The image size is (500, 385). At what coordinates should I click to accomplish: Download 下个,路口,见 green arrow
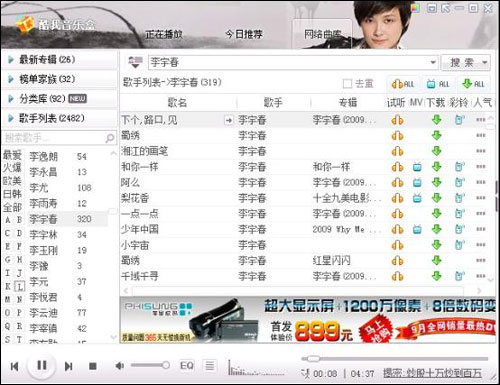437,120
